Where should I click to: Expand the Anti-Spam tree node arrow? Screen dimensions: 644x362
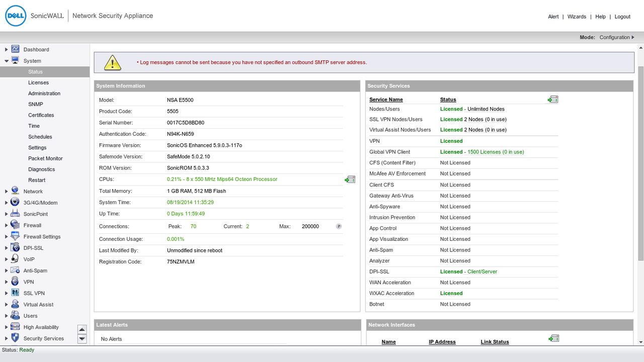pos(7,270)
